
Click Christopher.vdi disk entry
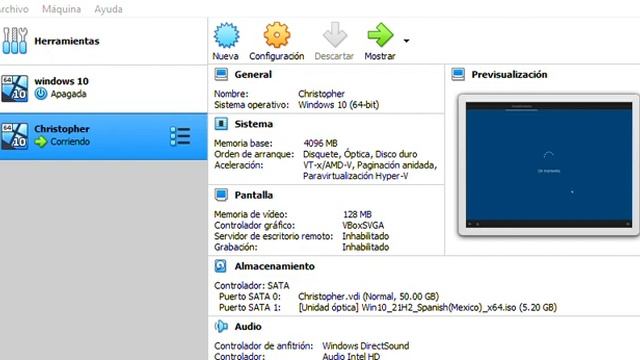coord(368,296)
